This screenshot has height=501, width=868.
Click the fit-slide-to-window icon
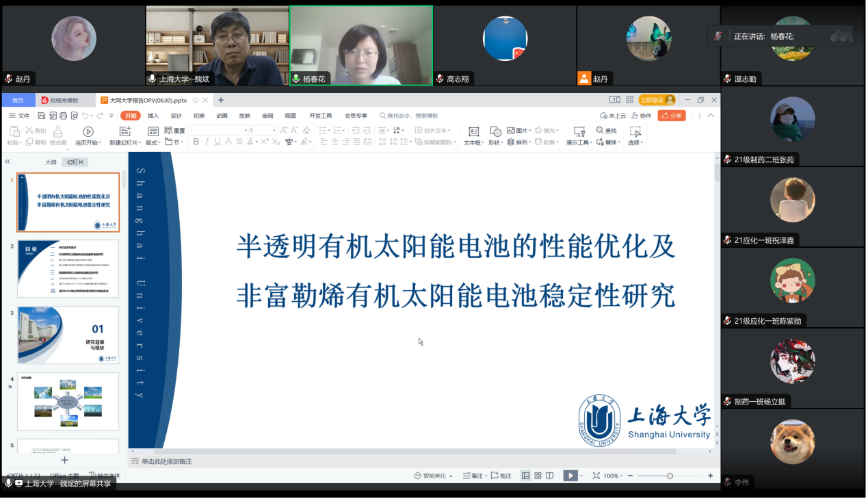pyautogui.click(x=596, y=476)
